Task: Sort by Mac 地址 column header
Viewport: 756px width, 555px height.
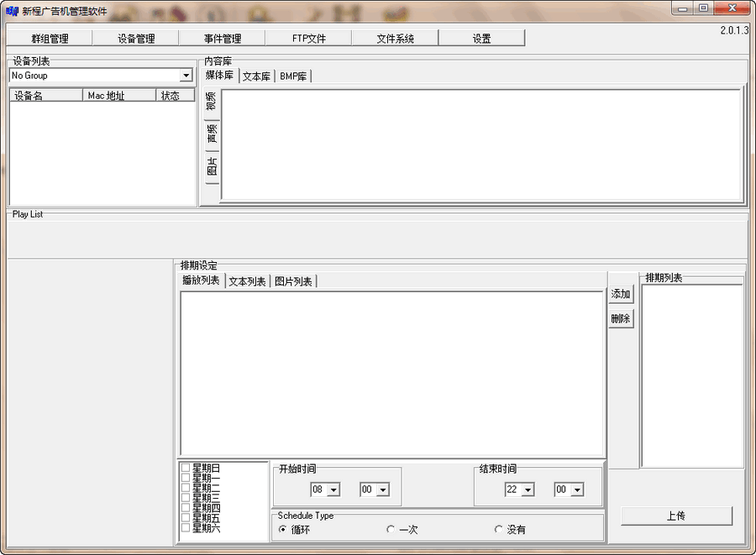Action: pyautogui.click(x=119, y=96)
